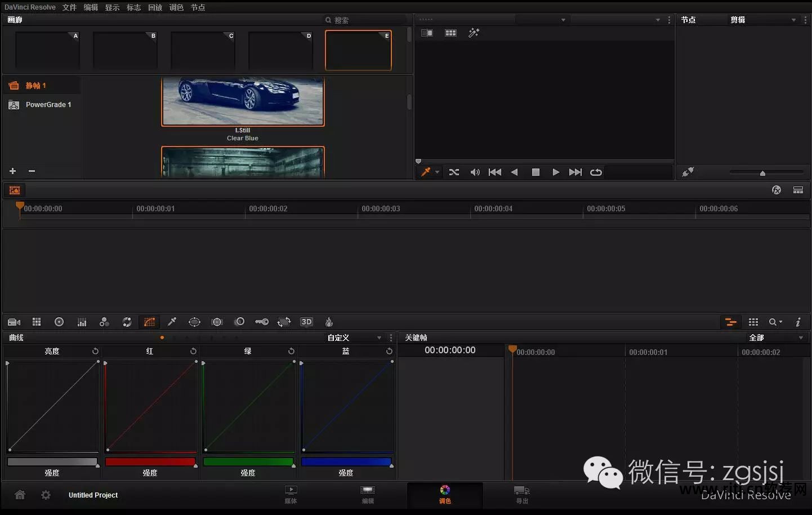This screenshot has width=812, height=515.
Task: Open viewer options menu dots
Action: pos(669,20)
